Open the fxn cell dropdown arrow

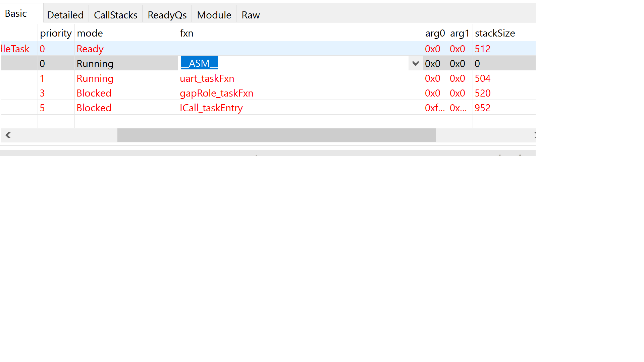pyautogui.click(x=415, y=63)
